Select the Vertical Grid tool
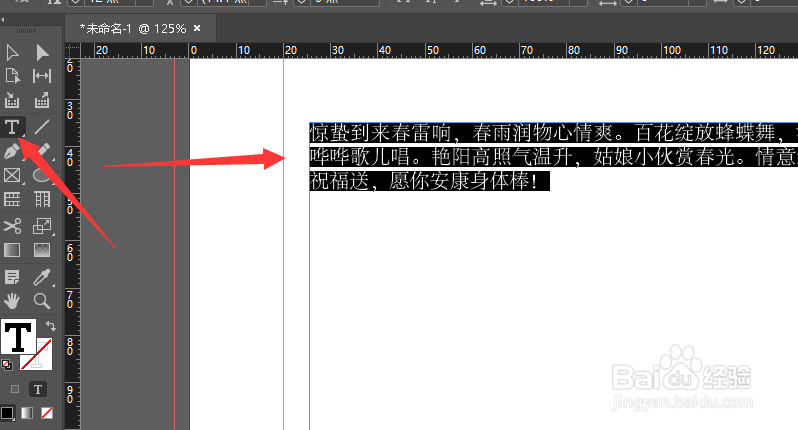This screenshot has height=430, width=798. coord(42,199)
